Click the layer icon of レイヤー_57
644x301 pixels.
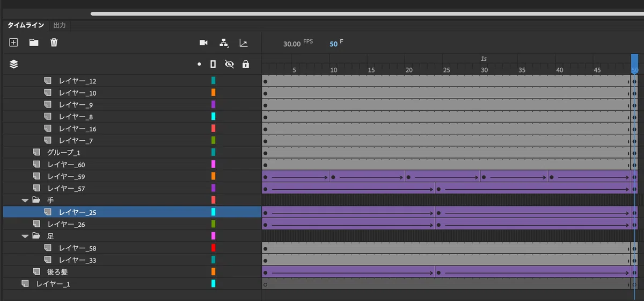pos(36,188)
